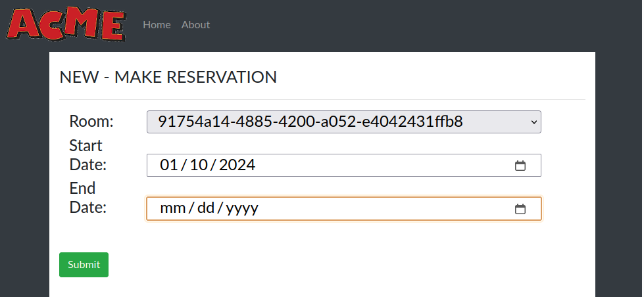644x297 pixels.
Task: Open the About navigation link
Action: [195, 24]
